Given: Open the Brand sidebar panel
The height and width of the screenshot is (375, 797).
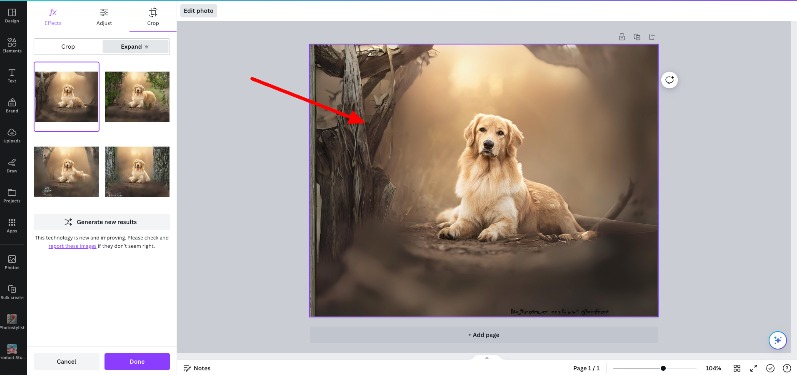Looking at the screenshot, I should (12, 105).
